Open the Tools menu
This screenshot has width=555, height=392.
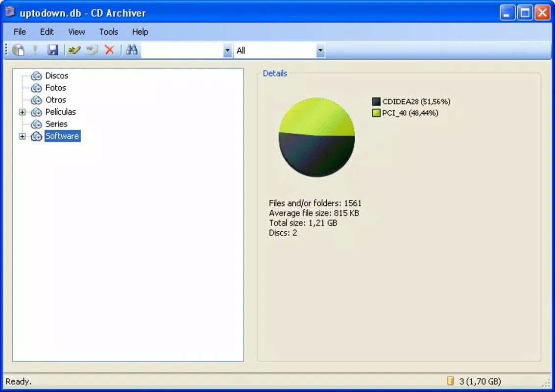pos(109,32)
